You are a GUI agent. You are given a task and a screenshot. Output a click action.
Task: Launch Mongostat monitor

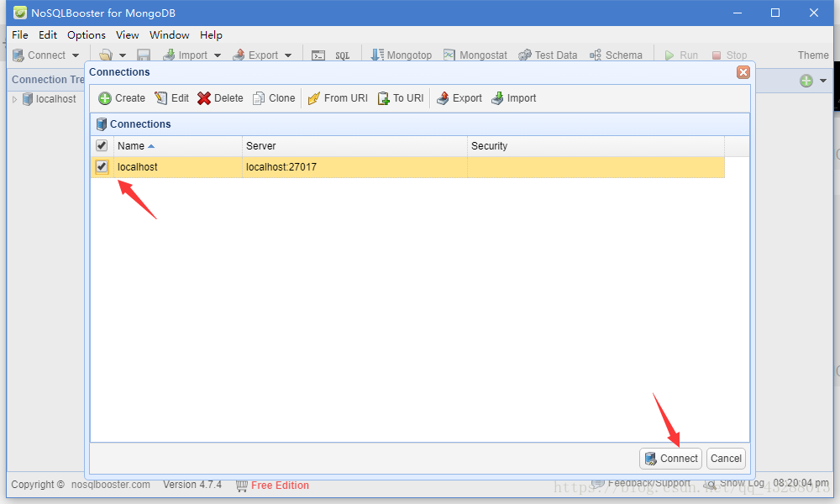475,55
